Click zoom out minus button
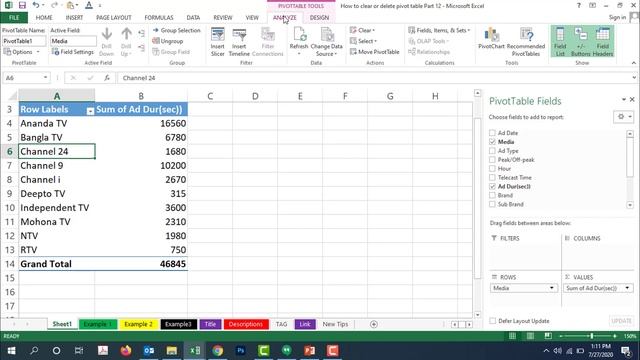The image size is (640, 360). (562, 336)
